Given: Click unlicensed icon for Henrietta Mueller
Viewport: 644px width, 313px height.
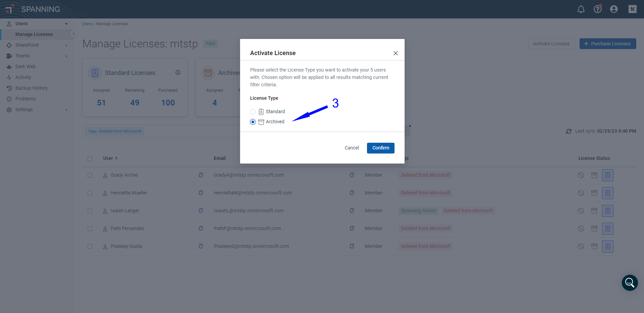Looking at the screenshot, I should [581, 193].
